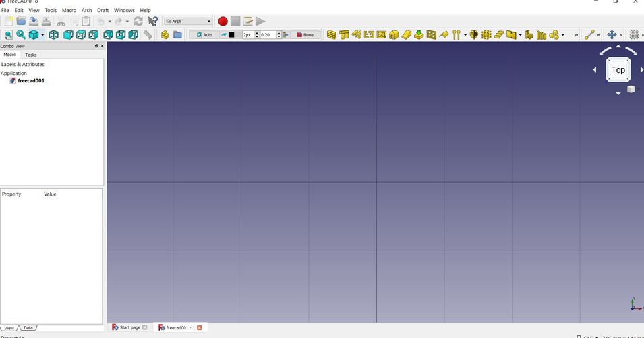Open the File menu
644x338 pixels.
pyautogui.click(x=5, y=10)
